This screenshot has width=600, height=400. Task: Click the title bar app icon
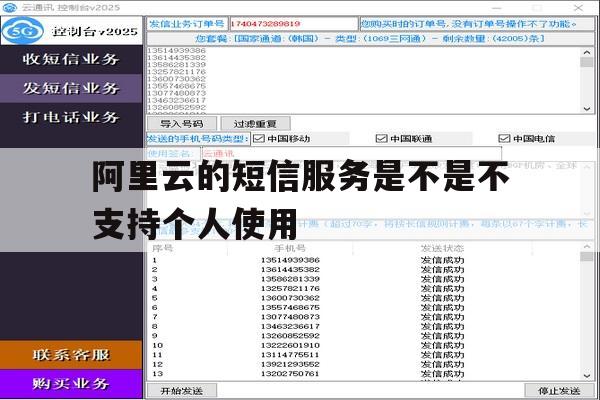click(10, 7)
